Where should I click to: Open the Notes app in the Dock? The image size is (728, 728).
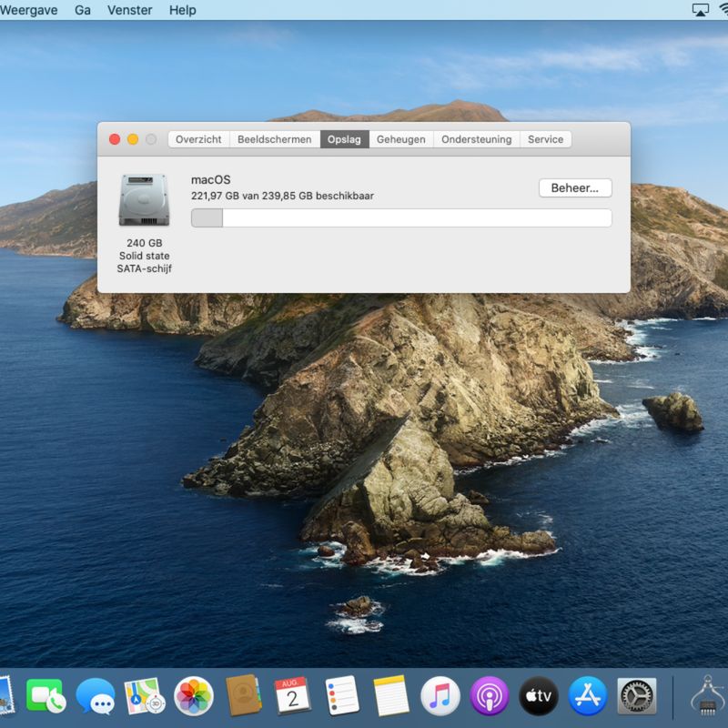click(391, 695)
